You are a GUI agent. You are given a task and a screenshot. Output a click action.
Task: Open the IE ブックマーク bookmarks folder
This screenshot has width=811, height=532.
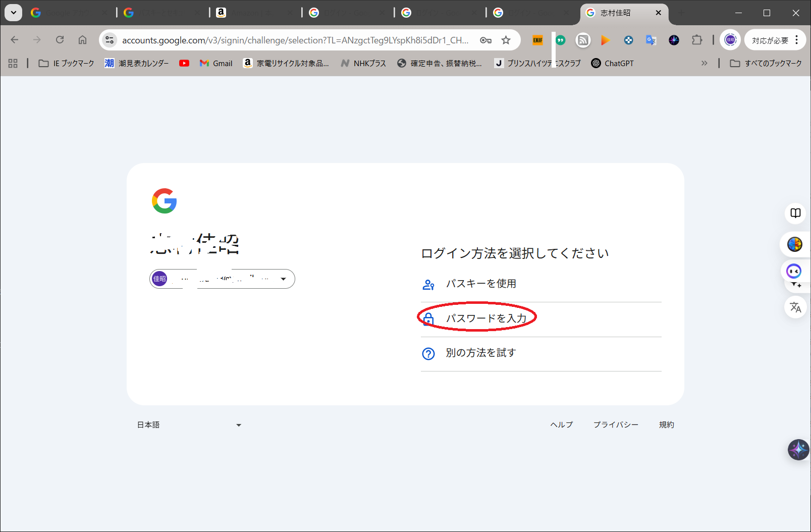click(x=66, y=63)
